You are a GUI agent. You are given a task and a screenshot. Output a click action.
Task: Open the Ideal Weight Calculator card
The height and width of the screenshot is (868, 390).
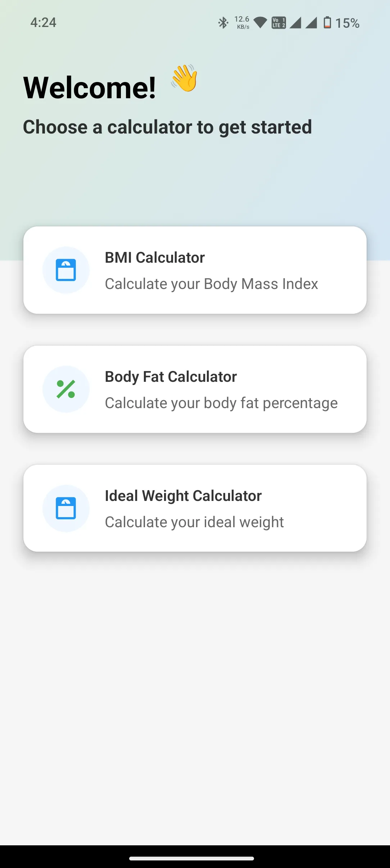click(195, 508)
